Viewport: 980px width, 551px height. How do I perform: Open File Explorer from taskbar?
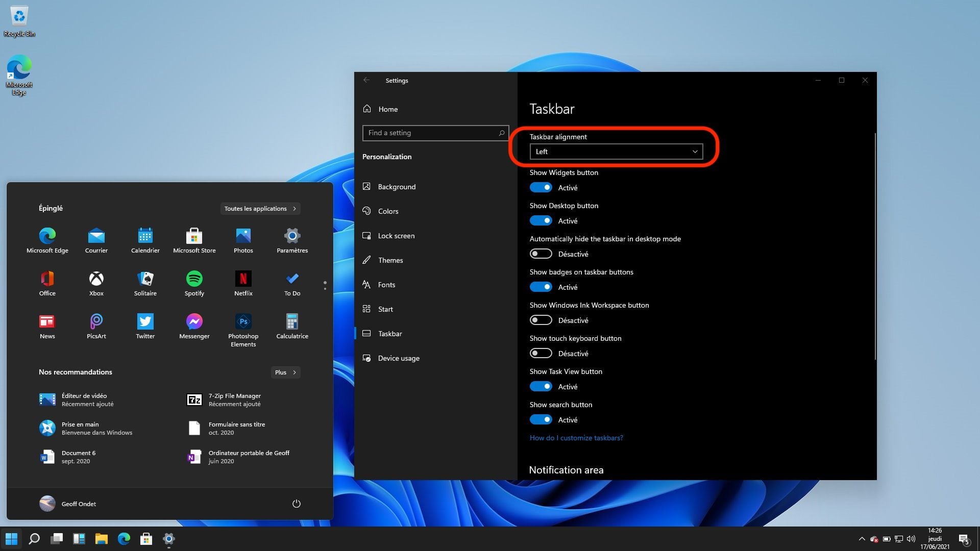(101, 539)
